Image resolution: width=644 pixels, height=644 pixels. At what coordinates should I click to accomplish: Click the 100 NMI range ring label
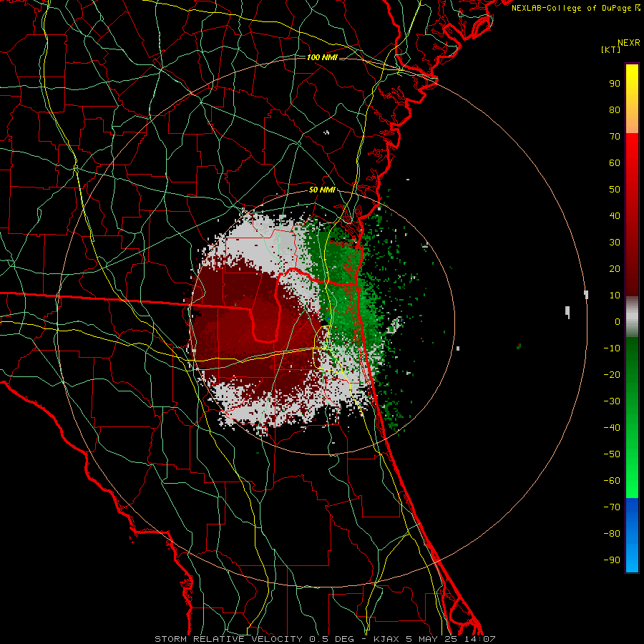[x=322, y=57]
